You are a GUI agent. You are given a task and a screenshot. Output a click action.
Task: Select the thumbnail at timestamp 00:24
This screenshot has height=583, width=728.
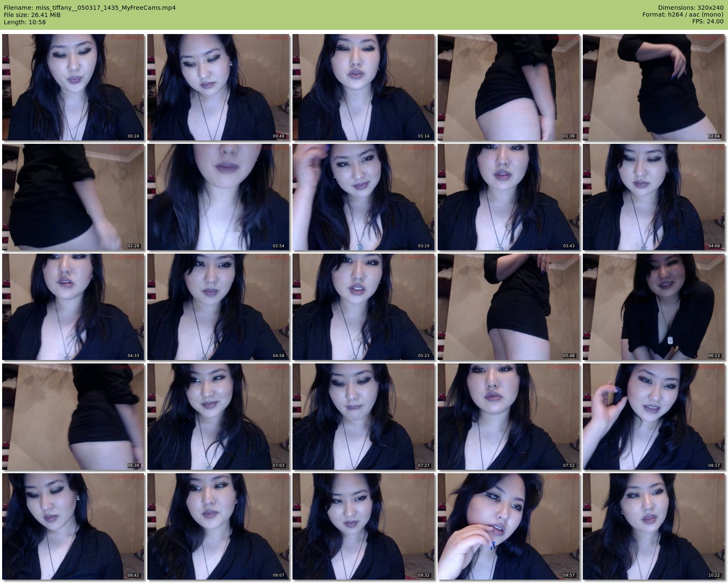(x=73, y=87)
